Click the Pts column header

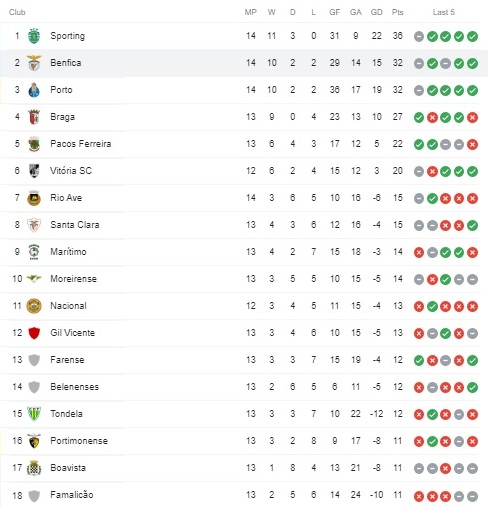click(x=397, y=12)
